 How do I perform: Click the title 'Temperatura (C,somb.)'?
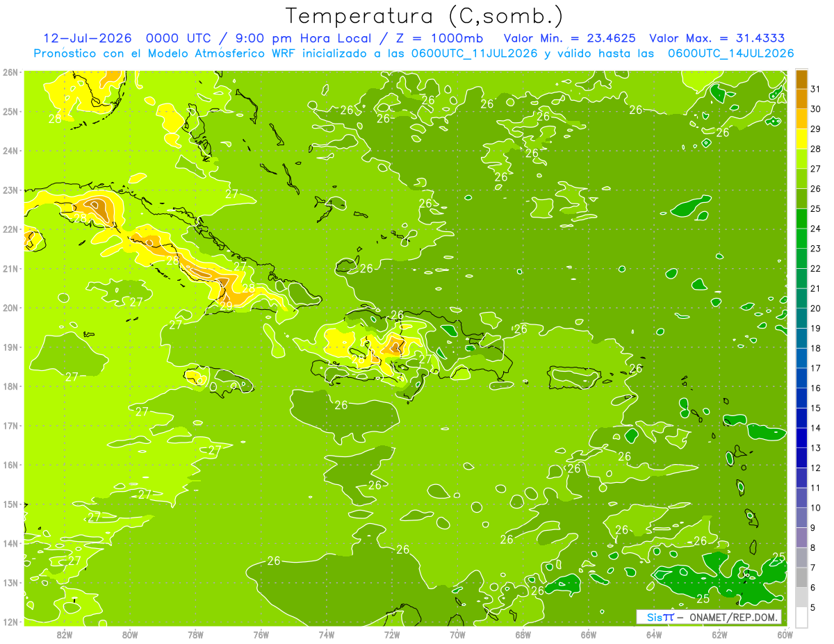coord(425,16)
